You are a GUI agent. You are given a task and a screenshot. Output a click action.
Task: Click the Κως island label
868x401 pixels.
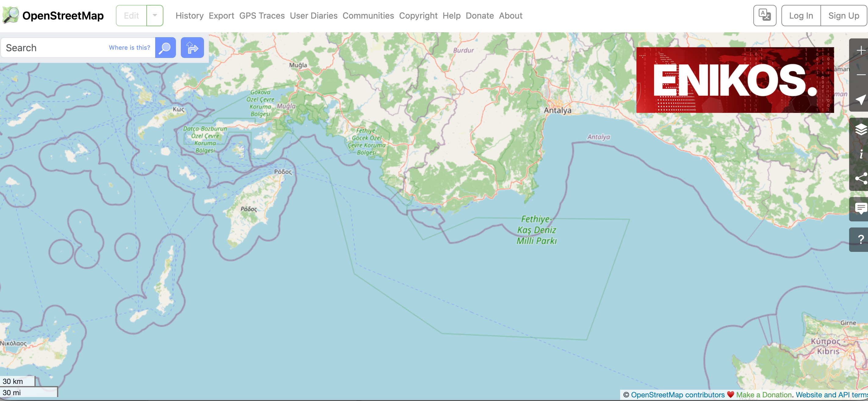(179, 109)
